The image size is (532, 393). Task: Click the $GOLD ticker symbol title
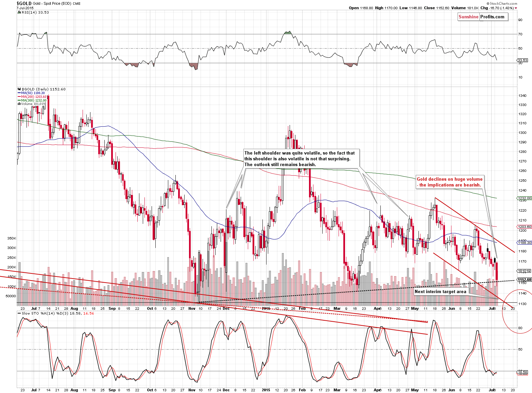[24, 3]
